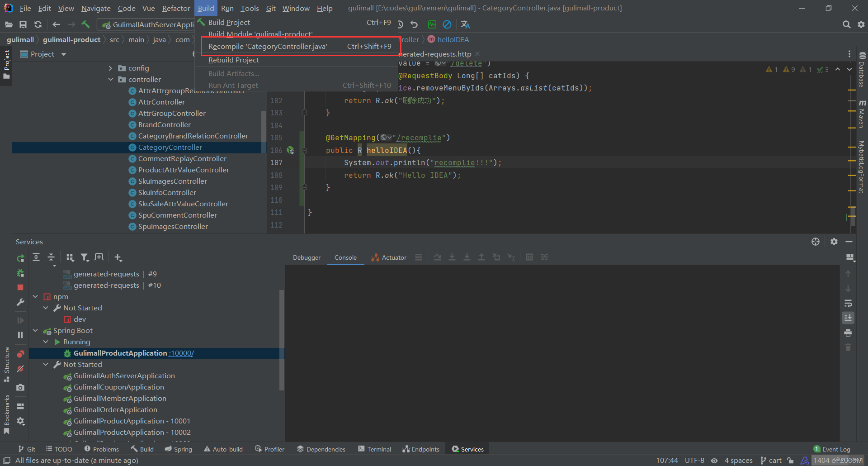This screenshot has height=466, width=868.
Task: Click the Services tree scrollbar
Action: (282, 339)
